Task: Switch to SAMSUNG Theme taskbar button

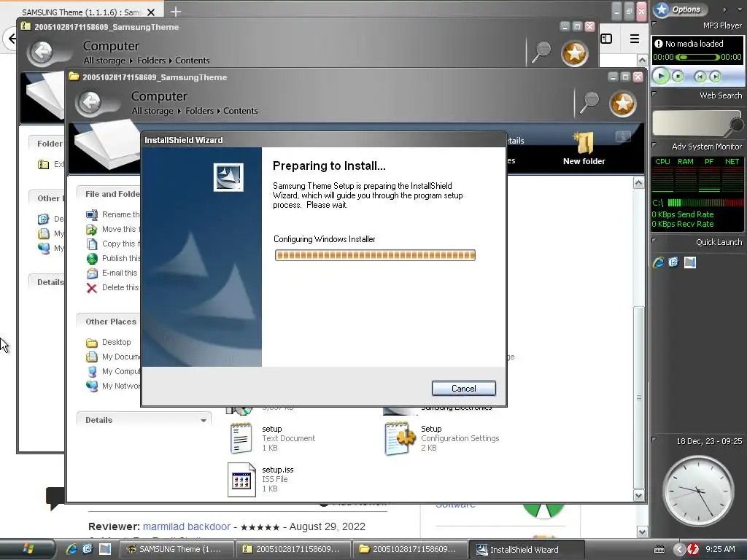Action: (x=177, y=549)
